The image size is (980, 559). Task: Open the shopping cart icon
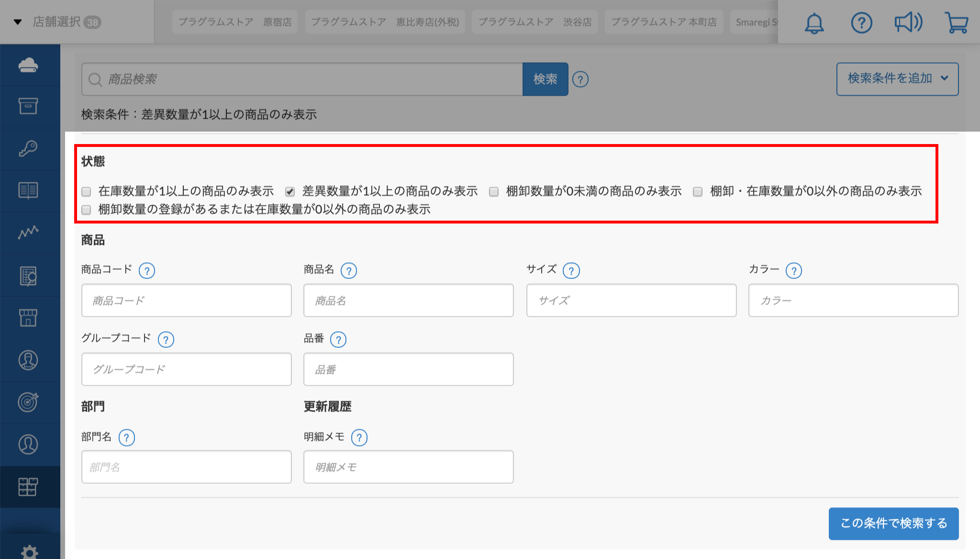point(956,22)
